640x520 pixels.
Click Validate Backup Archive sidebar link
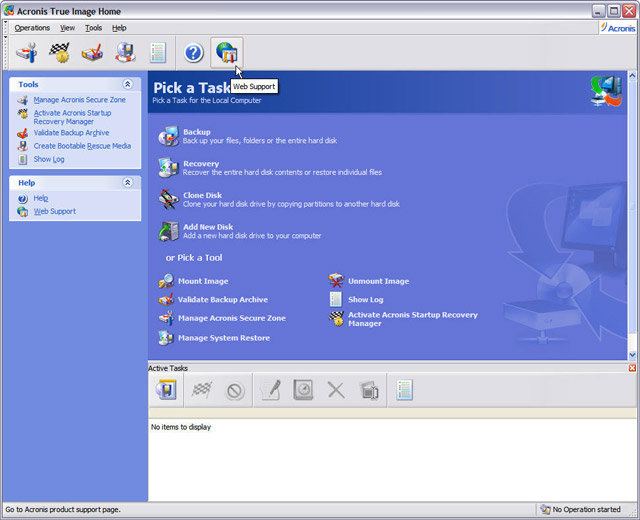coord(71,133)
